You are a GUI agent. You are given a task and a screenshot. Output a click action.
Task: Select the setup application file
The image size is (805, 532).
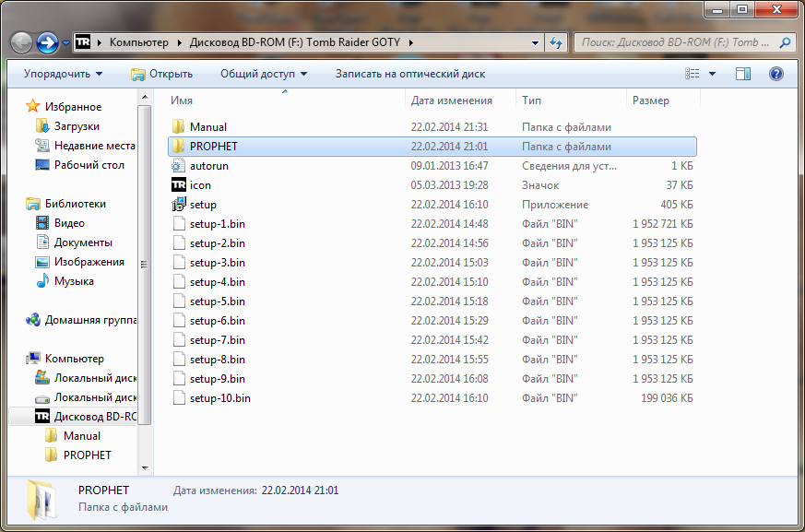click(x=203, y=205)
